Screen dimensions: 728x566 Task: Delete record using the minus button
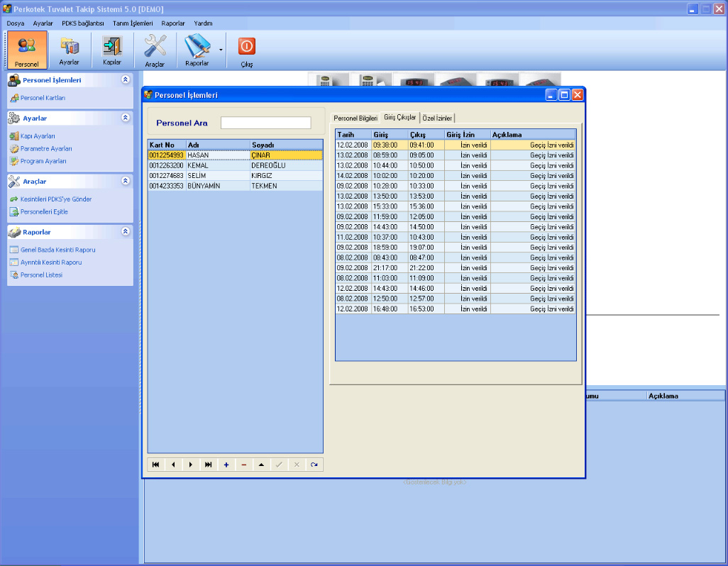point(244,465)
